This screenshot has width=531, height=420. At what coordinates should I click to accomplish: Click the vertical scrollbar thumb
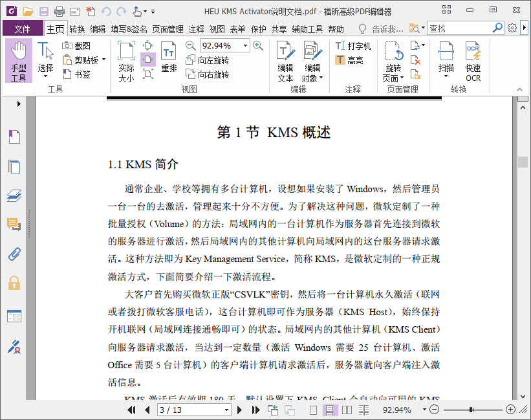click(523, 162)
